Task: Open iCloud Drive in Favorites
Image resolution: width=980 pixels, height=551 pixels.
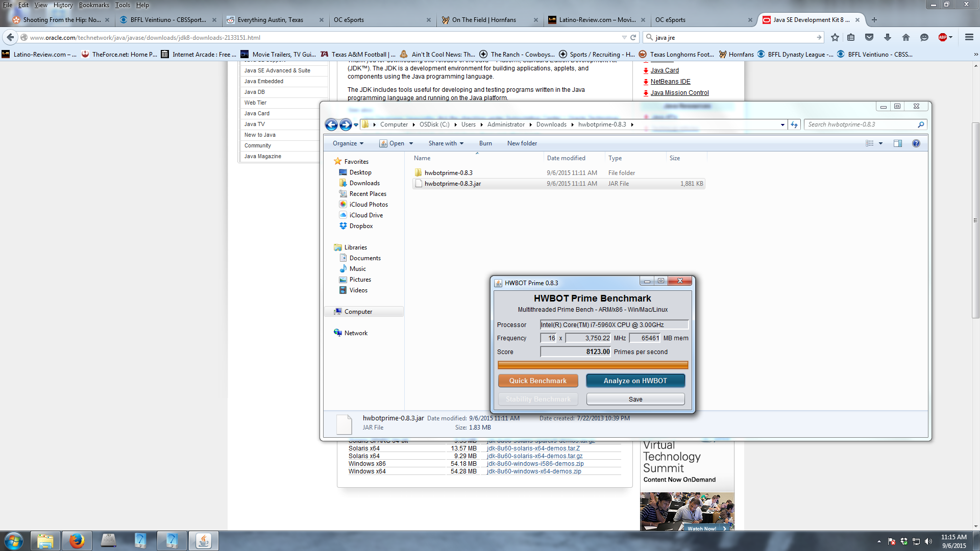Action: [366, 215]
